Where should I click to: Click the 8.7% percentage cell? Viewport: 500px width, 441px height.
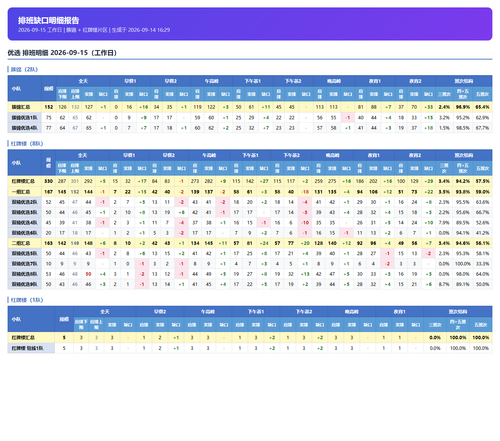[x=444, y=284]
